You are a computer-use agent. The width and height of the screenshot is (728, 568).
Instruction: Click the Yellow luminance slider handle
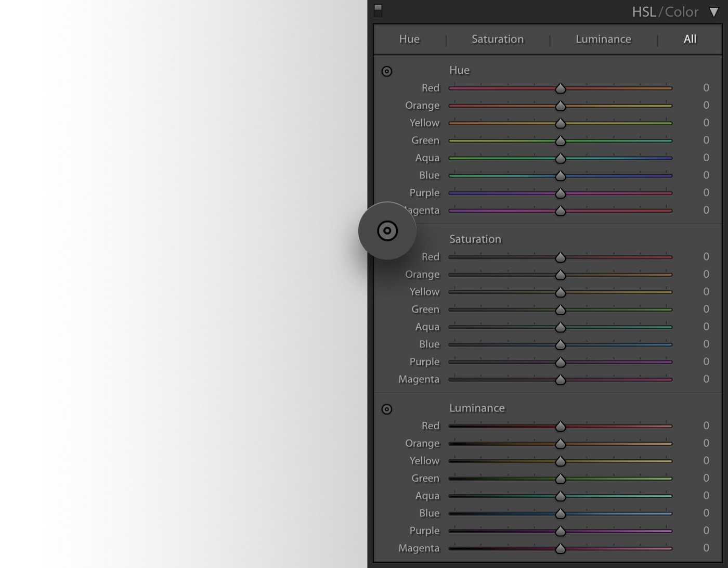coord(560,461)
